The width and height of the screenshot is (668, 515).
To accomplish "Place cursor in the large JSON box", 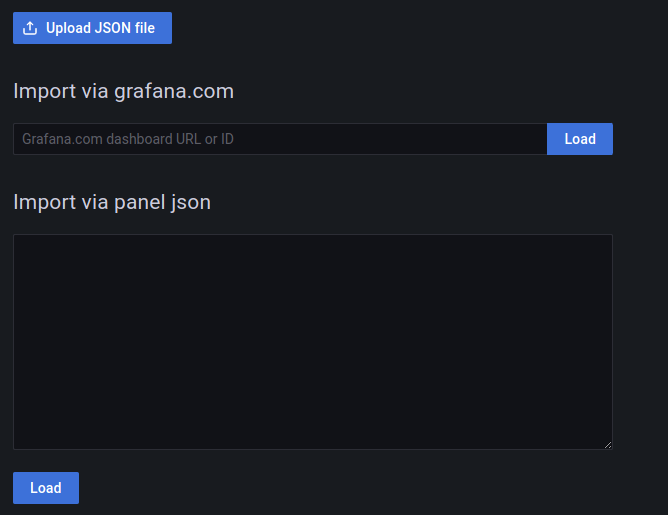I will tap(312, 342).
